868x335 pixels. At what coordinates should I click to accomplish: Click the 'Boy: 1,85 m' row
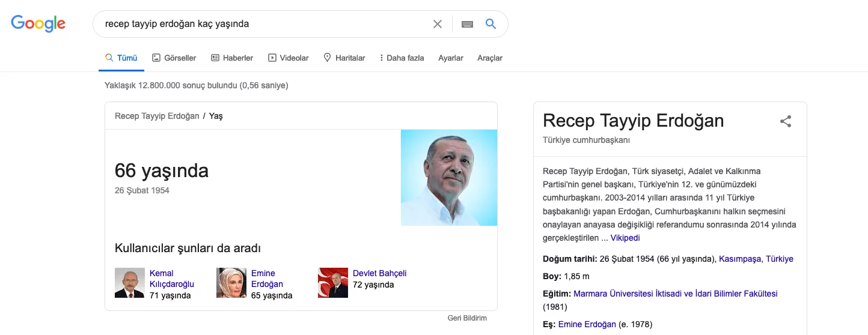pos(566,276)
